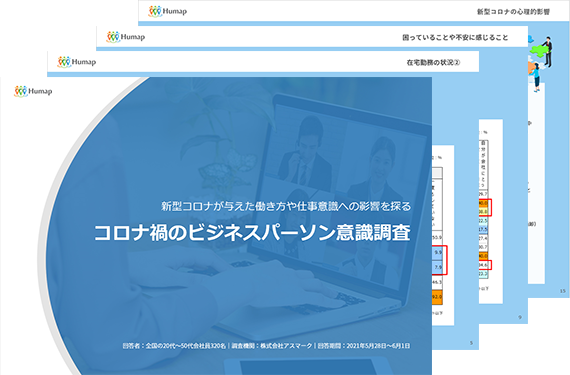Screen dimensions: 570x375
Task: Click page number 5 on the second slide
Action: click(471, 343)
